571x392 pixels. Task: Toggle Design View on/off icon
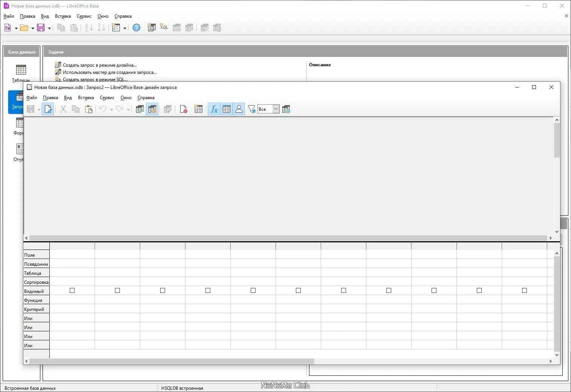[x=152, y=109]
